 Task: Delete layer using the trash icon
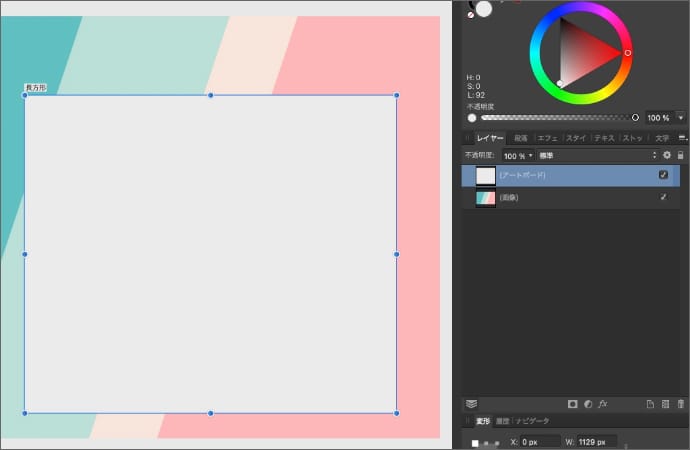point(681,404)
